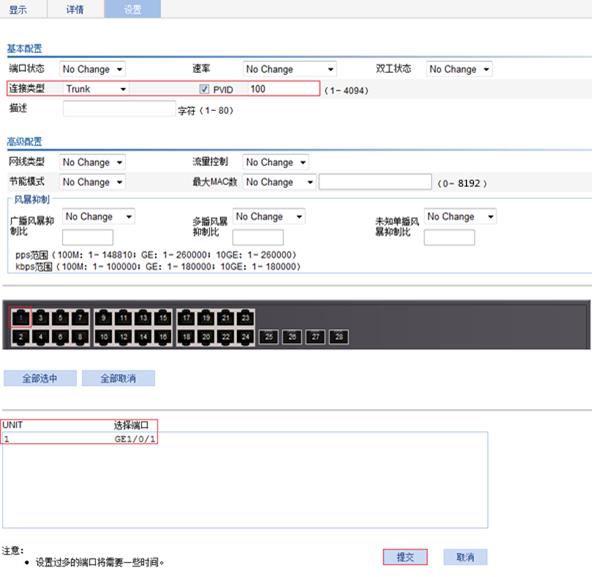This screenshot has height=577, width=597.
Task: Click the 基本配置 section heading
Action: (x=24, y=49)
